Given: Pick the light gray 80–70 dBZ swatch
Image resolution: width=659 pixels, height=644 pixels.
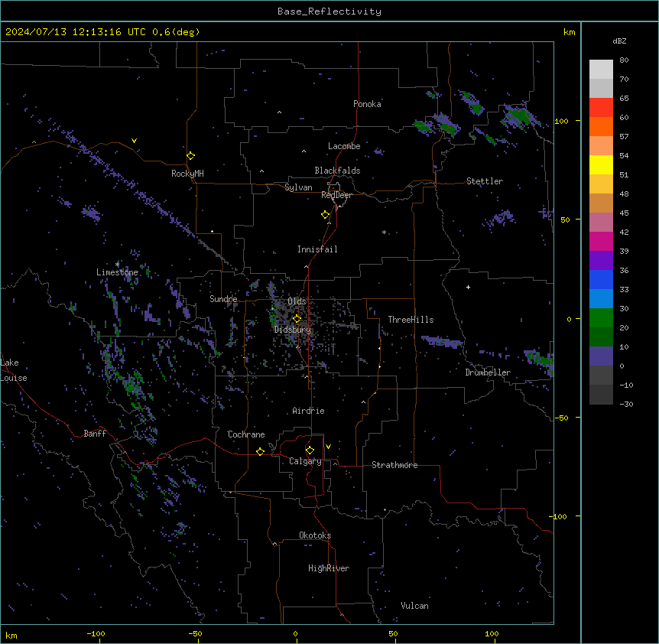Looking at the screenshot, I should [601, 69].
